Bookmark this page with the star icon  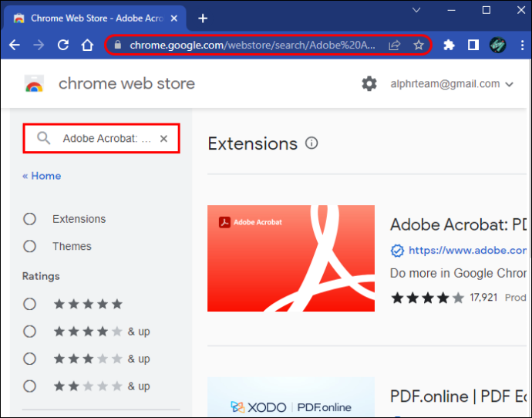[419, 46]
